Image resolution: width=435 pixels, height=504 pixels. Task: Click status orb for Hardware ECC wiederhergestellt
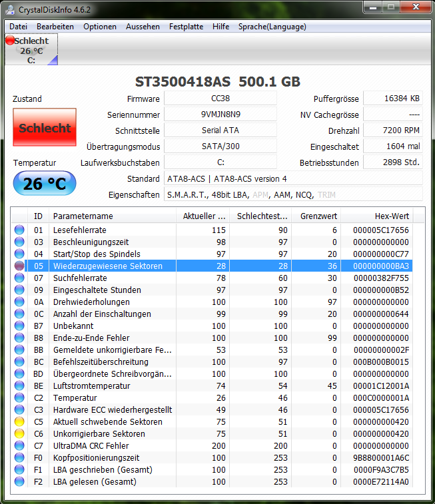click(x=19, y=410)
